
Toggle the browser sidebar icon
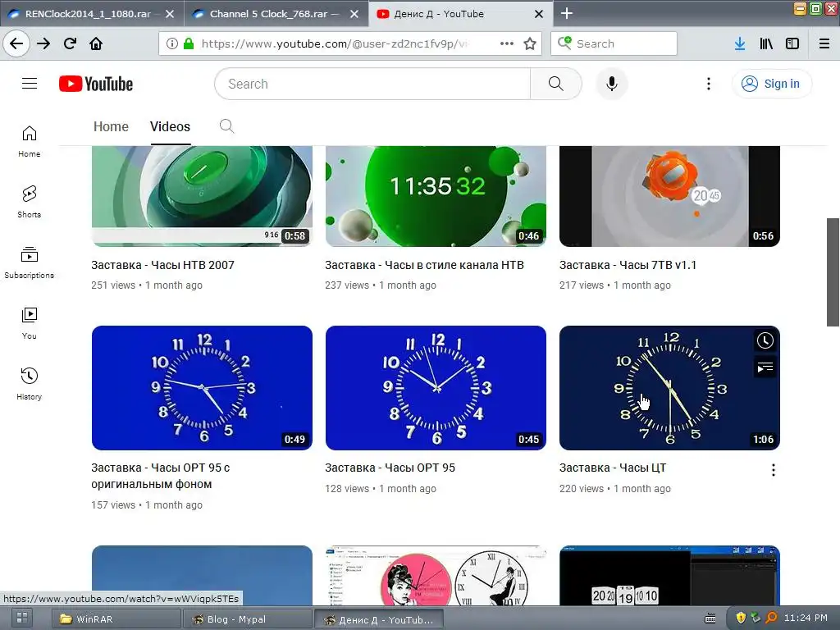pyautogui.click(x=792, y=43)
